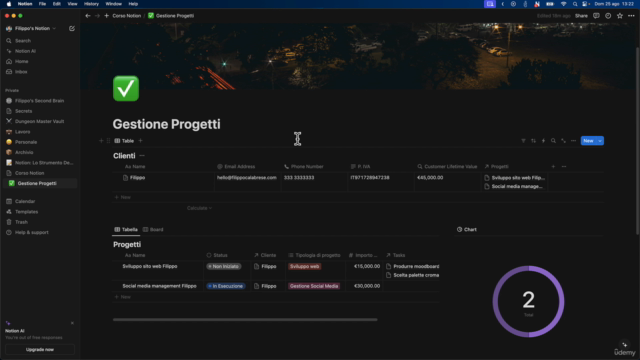Open Produrre moodboard task link
The width and height of the screenshot is (640, 360).
pos(413,267)
